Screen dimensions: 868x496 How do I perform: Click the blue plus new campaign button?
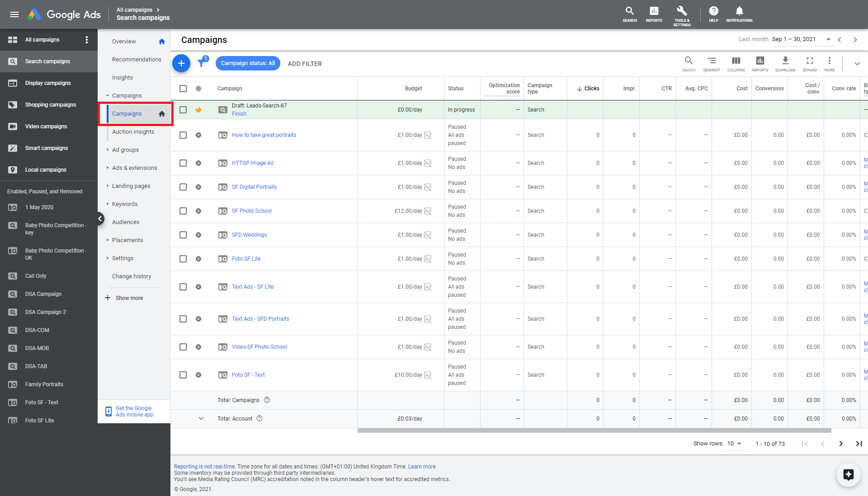click(181, 63)
